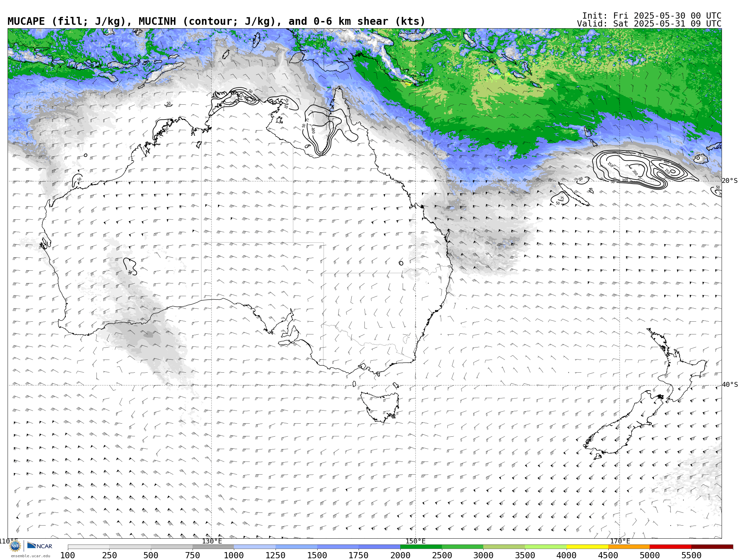The width and height of the screenshot is (744, 560).
Task: Click the Init Fri 2025-05-30 00 UTC text
Action: click(652, 16)
